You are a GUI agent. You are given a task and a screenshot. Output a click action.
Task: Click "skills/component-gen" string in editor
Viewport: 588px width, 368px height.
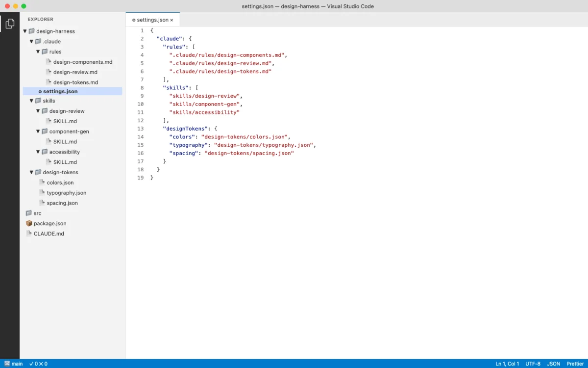point(206,104)
